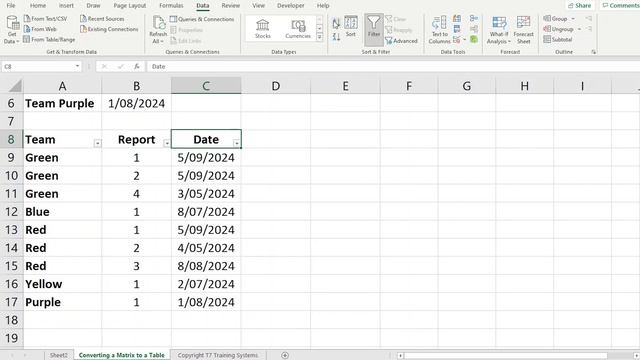This screenshot has width=640, height=360.
Task: Add a new sheet
Action: (x=285, y=355)
